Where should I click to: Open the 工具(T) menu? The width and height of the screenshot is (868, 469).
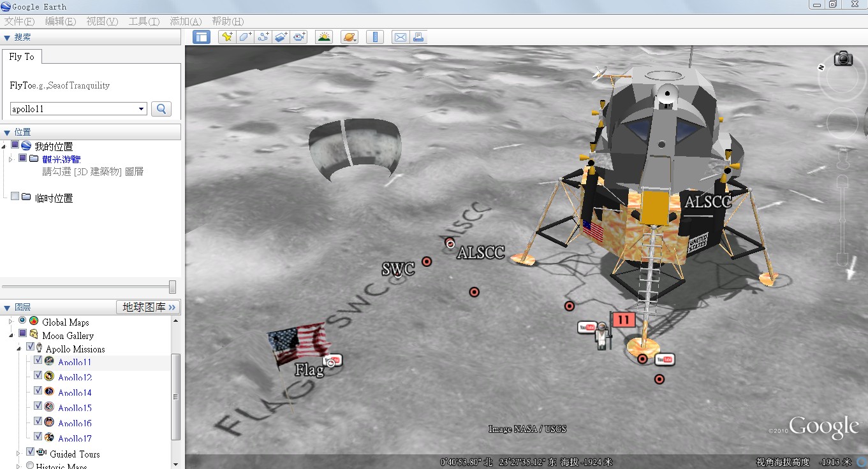[143, 21]
